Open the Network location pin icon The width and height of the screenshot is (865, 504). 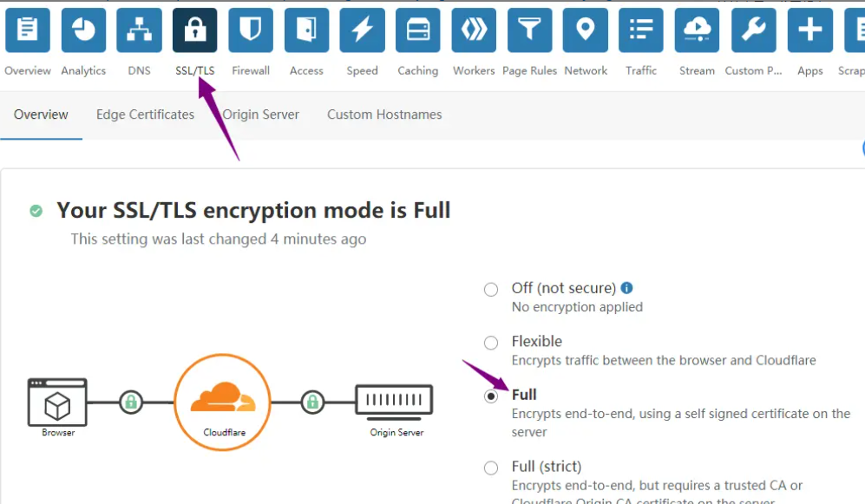tap(586, 29)
